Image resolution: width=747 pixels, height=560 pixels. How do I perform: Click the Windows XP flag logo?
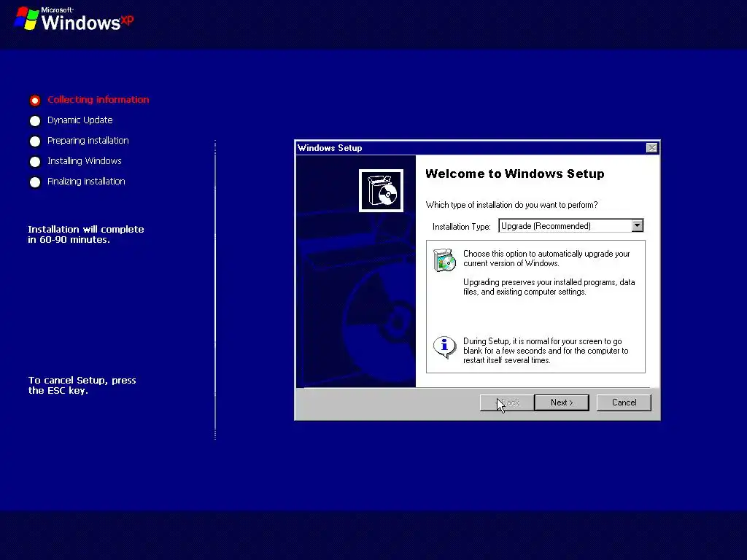26,18
